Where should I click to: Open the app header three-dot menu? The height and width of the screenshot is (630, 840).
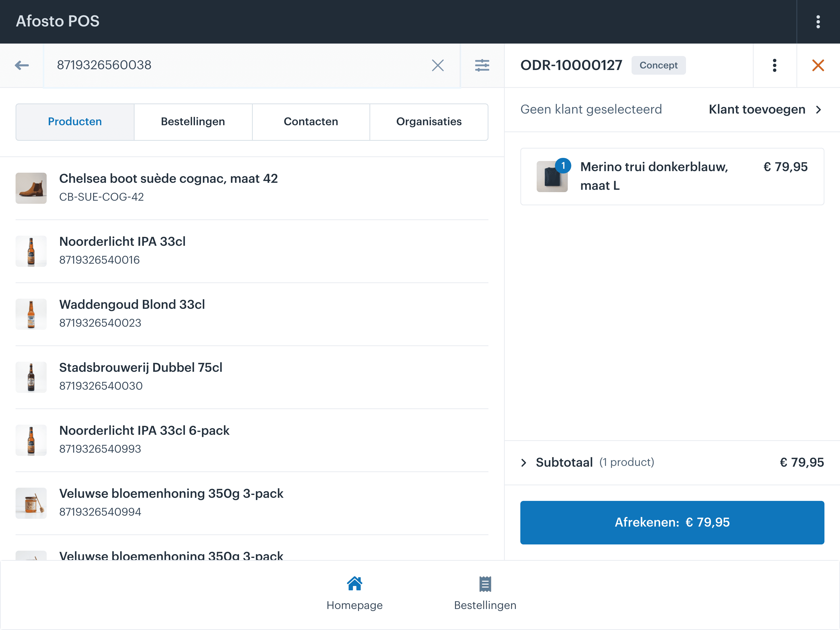(x=818, y=22)
